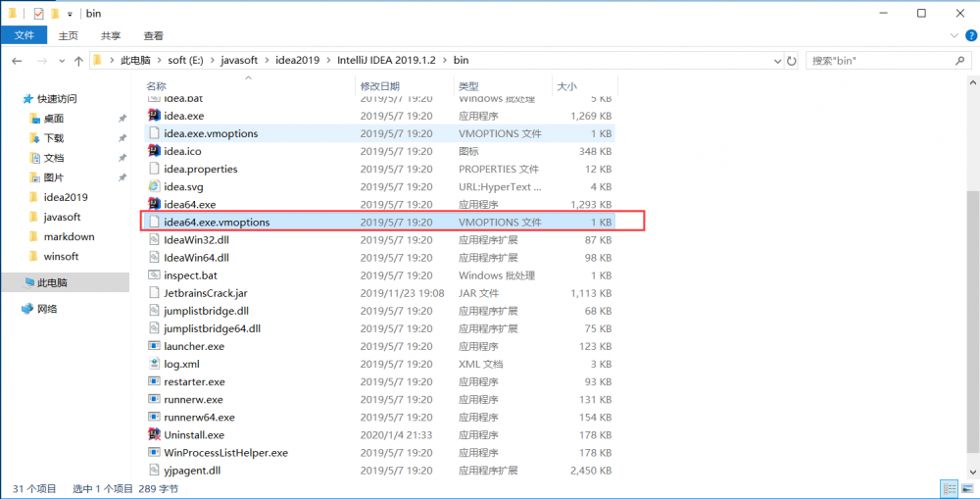Select the idea64.exe application icon
980x499 pixels.
154,204
